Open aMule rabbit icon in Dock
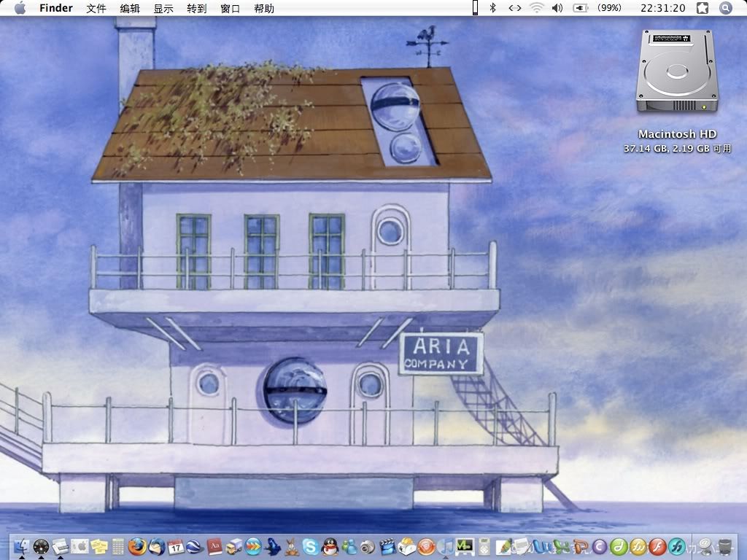The image size is (747, 560). [292, 548]
